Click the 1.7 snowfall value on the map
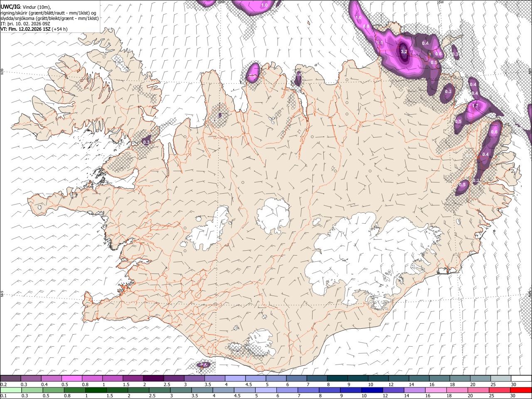The width and height of the screenshot is (532, 399). (475, 106)
